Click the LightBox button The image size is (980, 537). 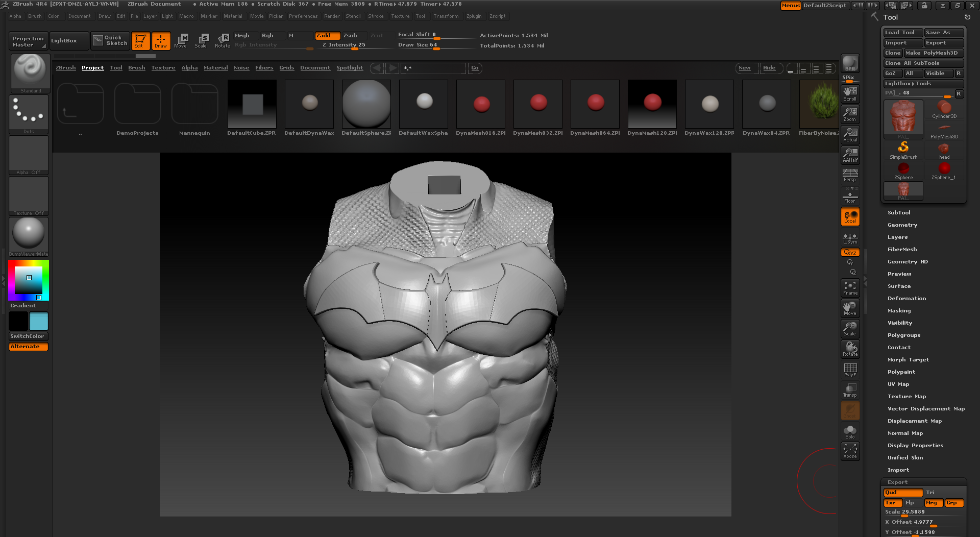click(69, 41)
